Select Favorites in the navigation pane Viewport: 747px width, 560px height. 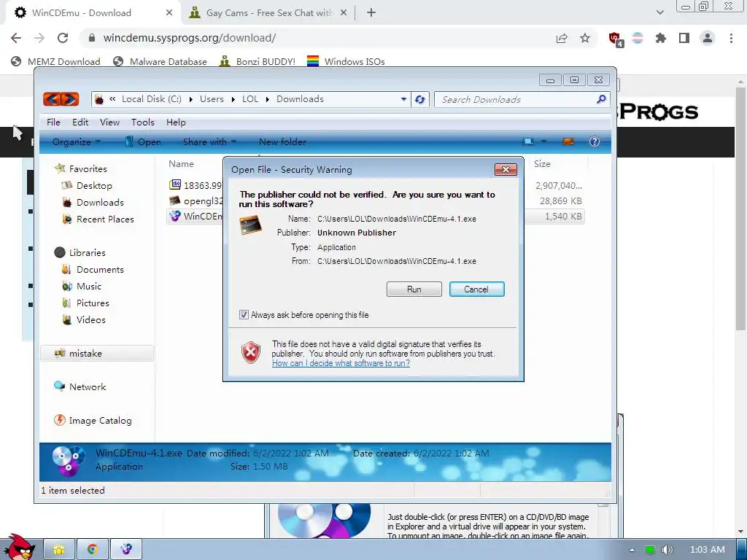click(88, 168)
